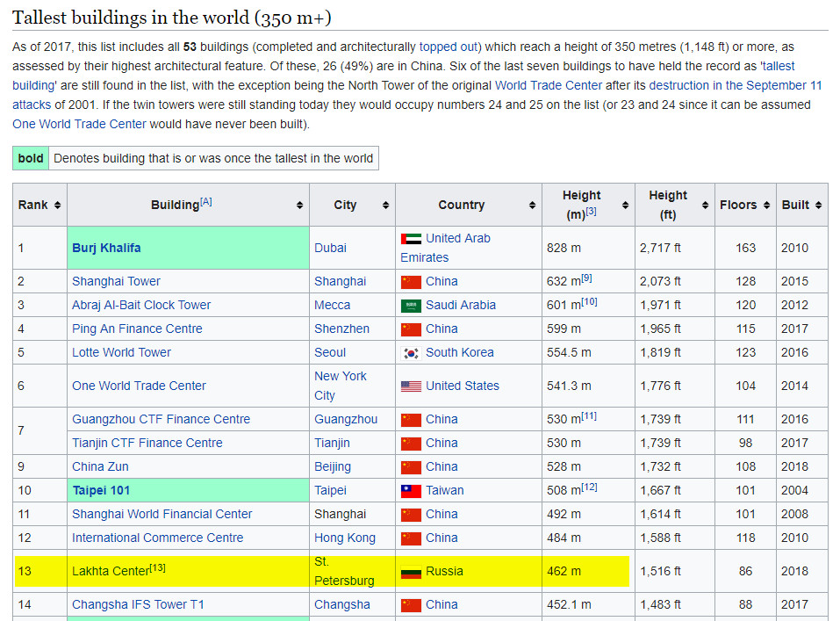The image size is (840, 621).
Task: Click China flag in International Commerce Centre row
Action: (411, 538)
